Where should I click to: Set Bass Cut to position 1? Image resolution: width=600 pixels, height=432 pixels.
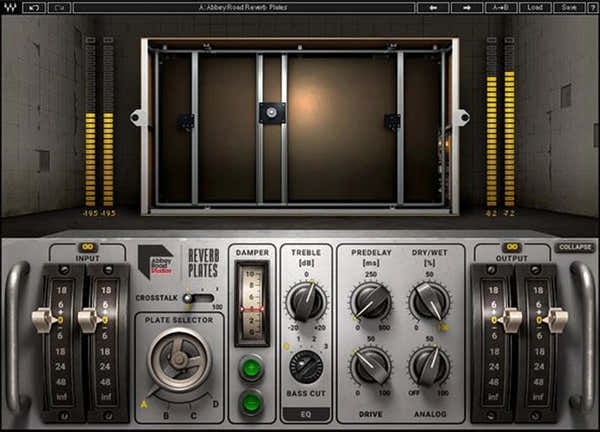tap(298, 339)
